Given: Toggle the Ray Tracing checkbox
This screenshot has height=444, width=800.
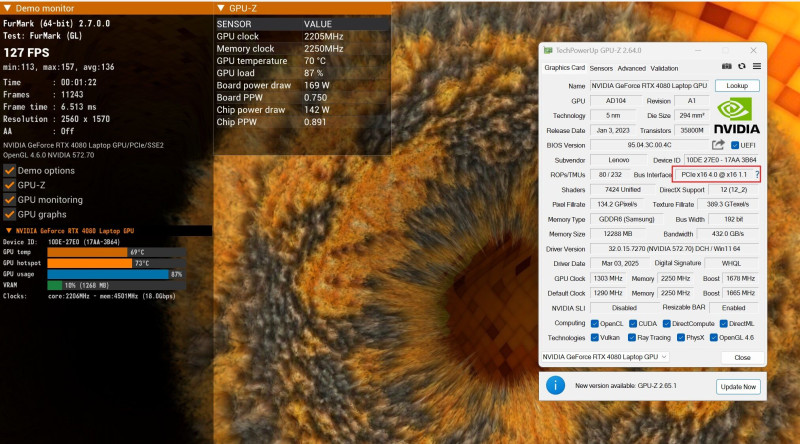Looking at the screenshot, I should [x=632, y=337].
